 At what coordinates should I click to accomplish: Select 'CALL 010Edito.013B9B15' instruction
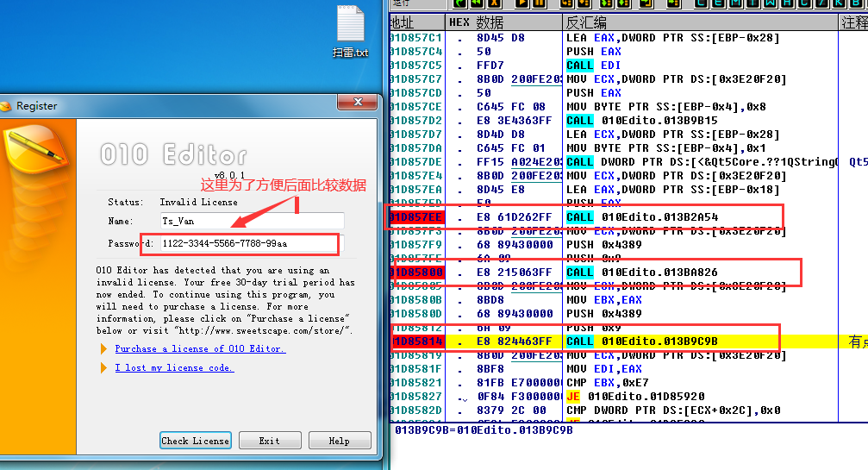coord(642,121)
